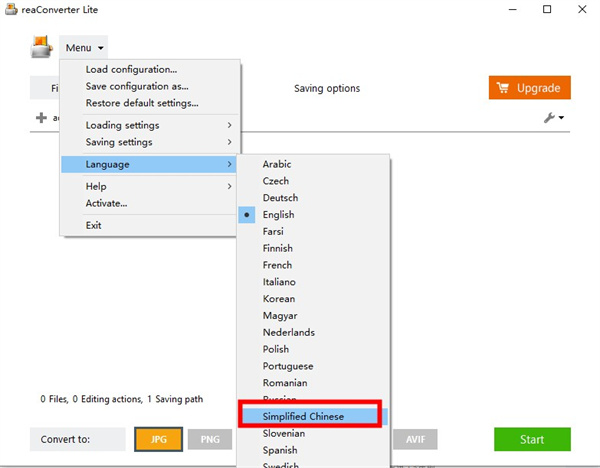This screenshot has width=600, height=468.
Task: Expand the Saving settings submenu
Action: (x=150, y=142)
